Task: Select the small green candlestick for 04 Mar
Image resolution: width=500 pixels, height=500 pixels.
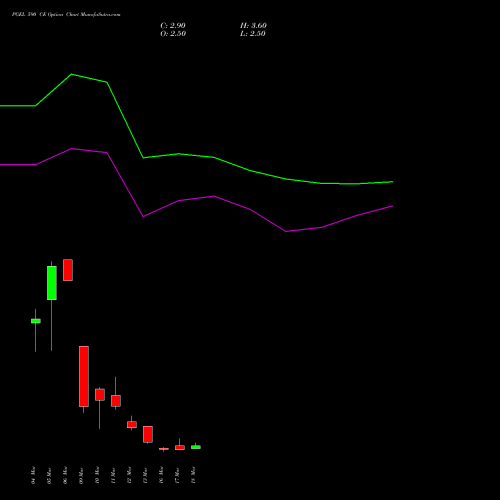Action: (x=36, y=321)
